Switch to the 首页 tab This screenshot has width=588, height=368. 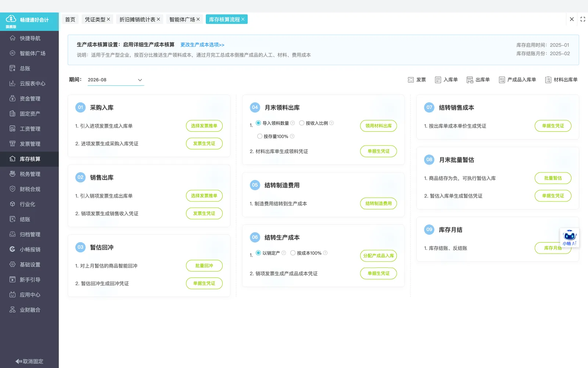click(70, 20)
